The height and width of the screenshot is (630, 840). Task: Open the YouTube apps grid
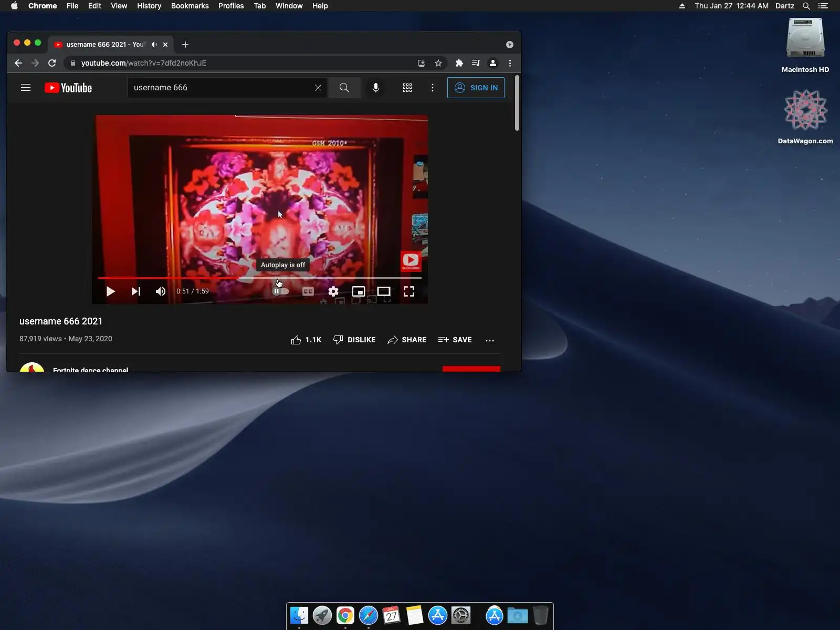click(407, 88)
